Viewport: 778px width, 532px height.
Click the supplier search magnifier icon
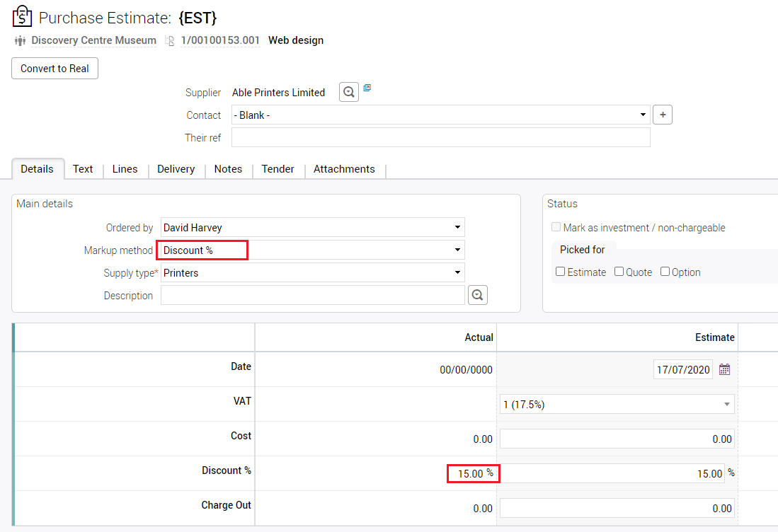click(x=348, y=92)
